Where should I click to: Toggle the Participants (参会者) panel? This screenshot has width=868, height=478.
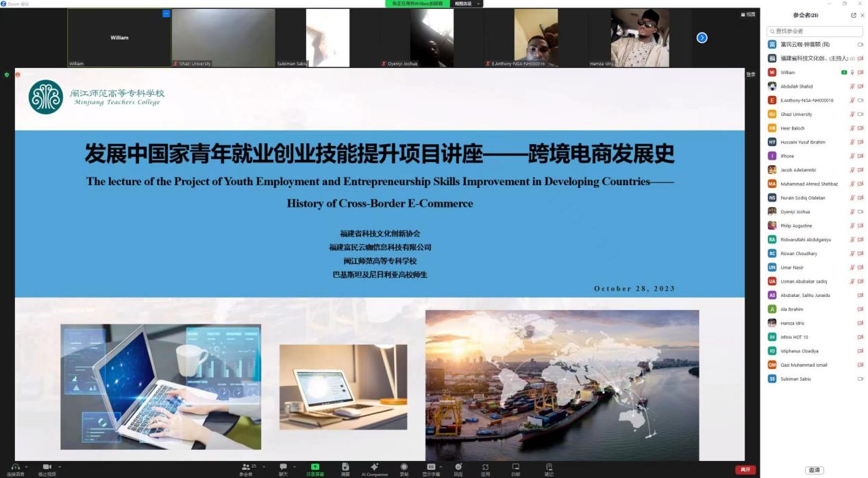coord(246,468)
